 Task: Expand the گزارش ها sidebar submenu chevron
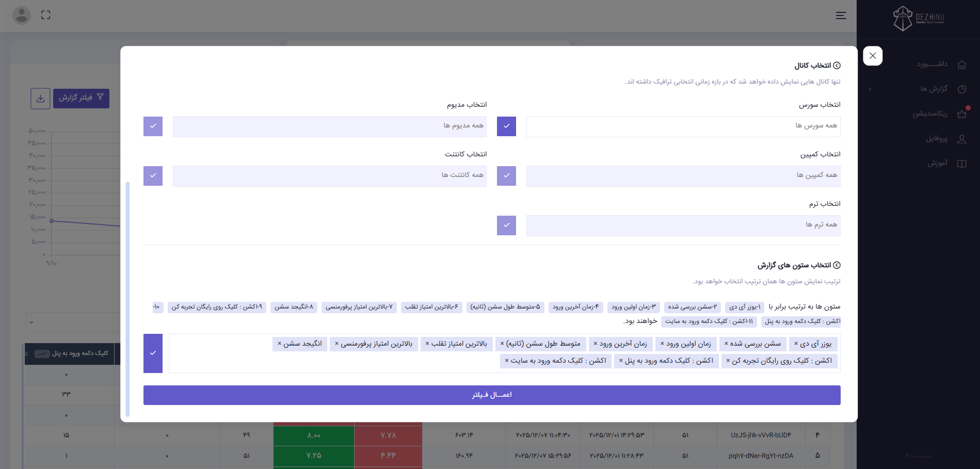tap(870, 89)
